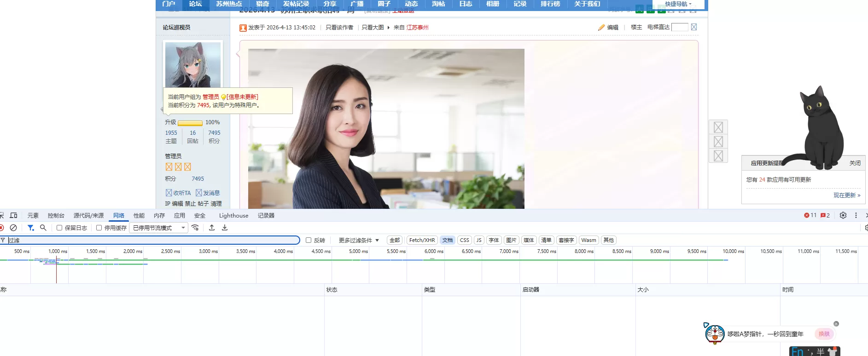Clear the network log
The width and height of the screenshot is (868, 356).
13,228
